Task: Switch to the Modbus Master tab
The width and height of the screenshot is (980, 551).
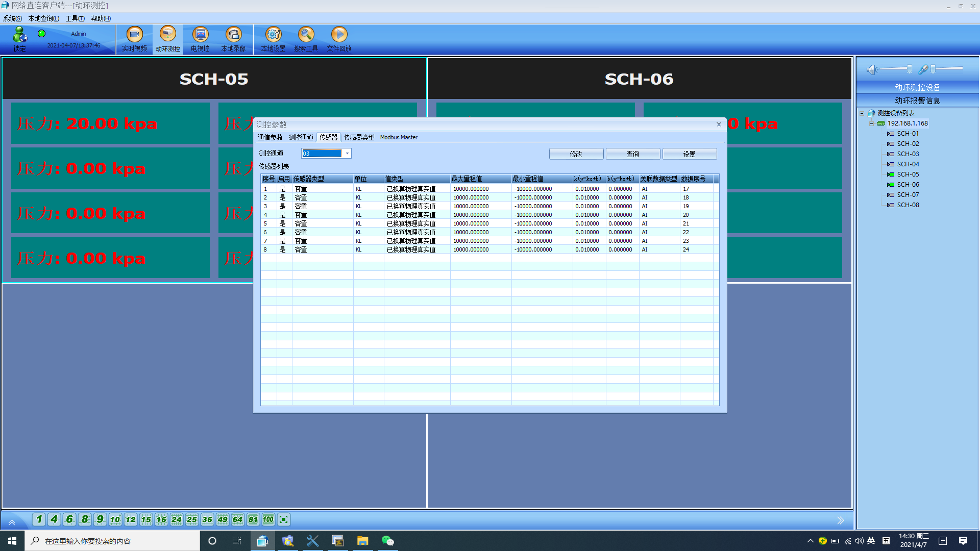Action: [x=399, y=137]
